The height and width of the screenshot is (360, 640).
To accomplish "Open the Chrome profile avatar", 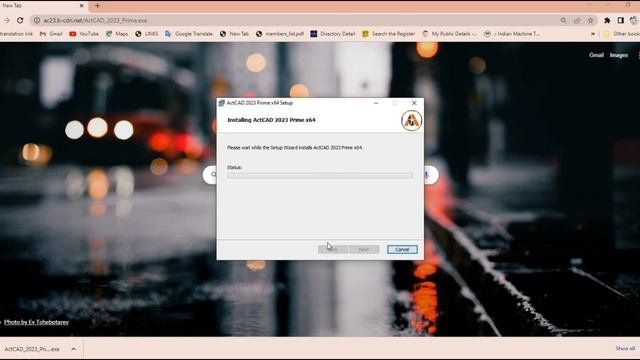I will point(634,20).
